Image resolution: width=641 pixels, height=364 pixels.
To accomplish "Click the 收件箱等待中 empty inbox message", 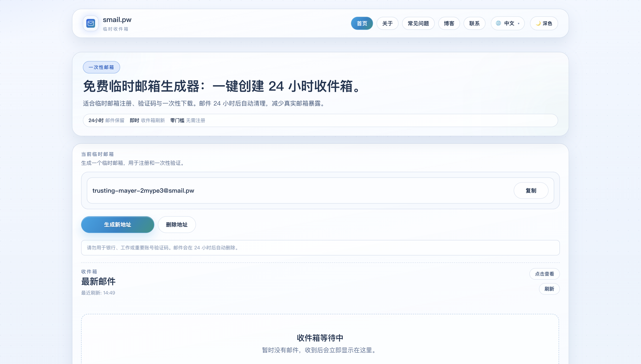I will tap(320, 338).
